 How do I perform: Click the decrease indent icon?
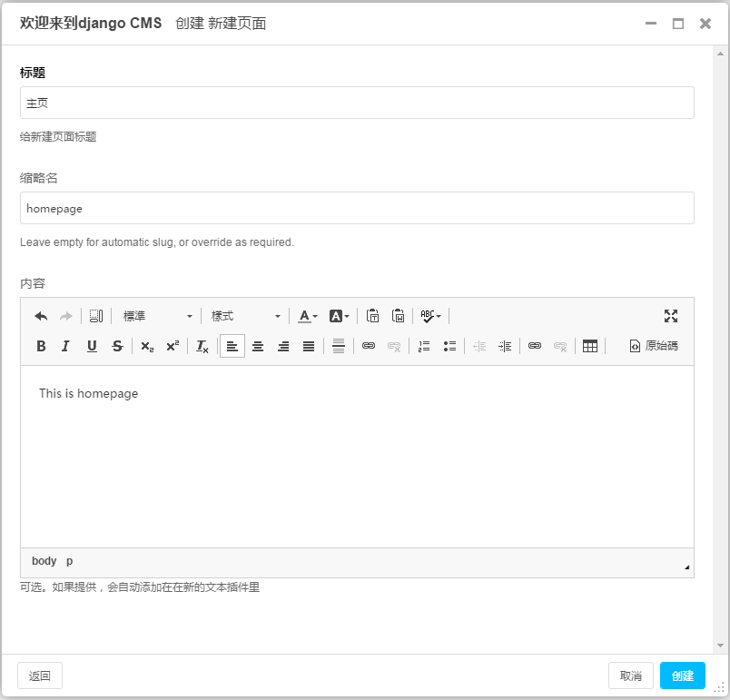click(x=479, y=346)
